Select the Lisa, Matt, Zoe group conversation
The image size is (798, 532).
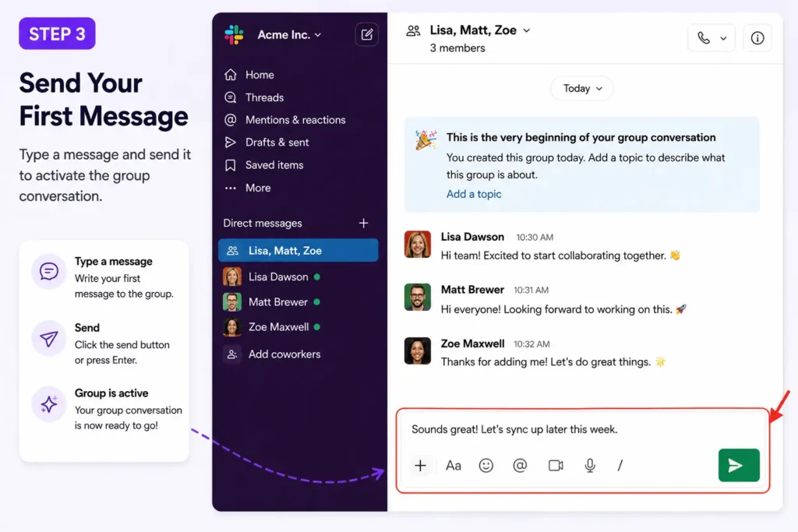pos(298,250)
